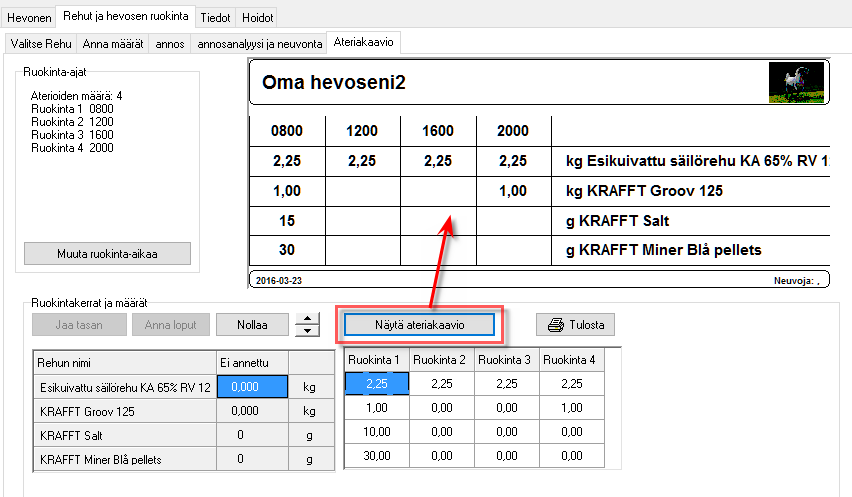Click the down arrow of the spinner

click(310, 331)
